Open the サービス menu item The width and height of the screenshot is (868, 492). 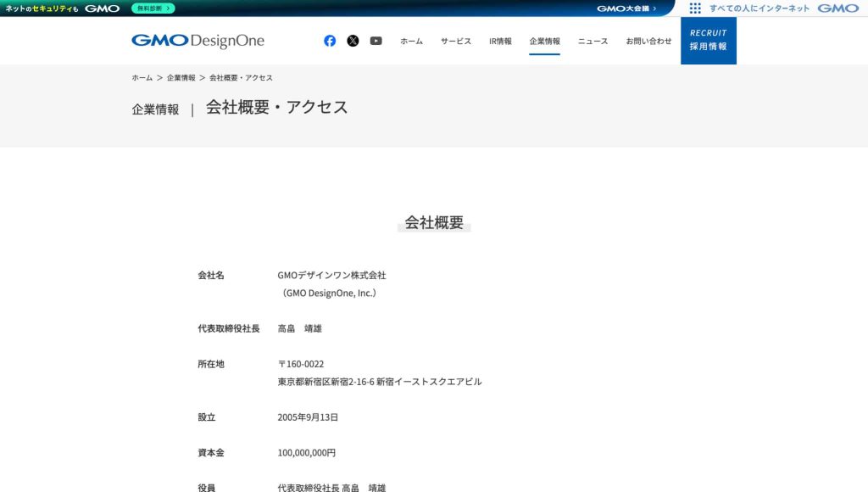point(455,41)
